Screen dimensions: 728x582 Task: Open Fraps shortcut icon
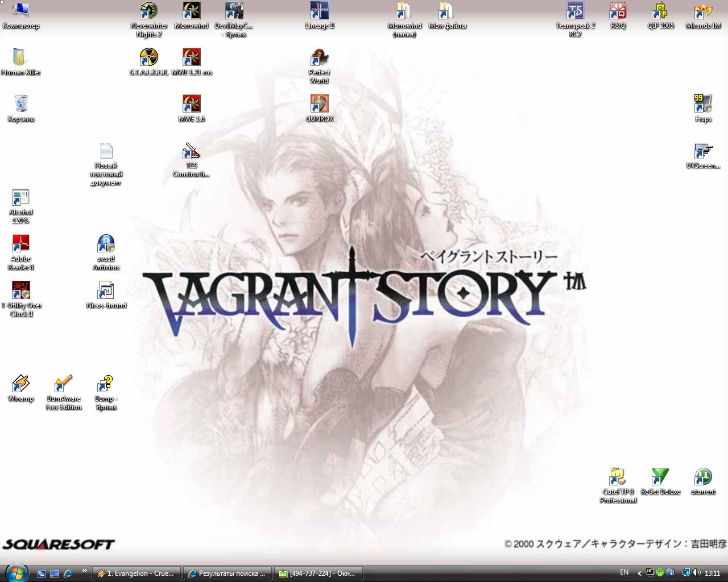click(703, 109)
